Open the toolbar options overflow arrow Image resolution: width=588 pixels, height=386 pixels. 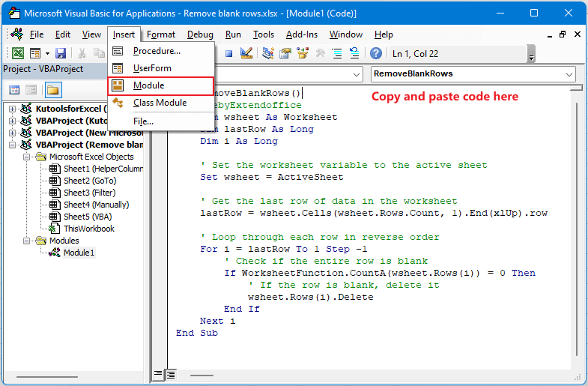click(x=531, y=54)
